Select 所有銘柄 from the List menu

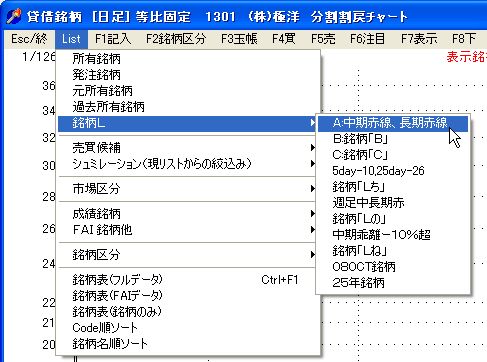pos(188,59)
